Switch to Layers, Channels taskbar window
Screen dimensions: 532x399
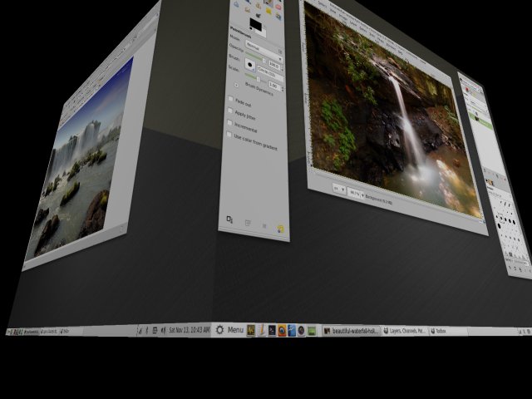coord(402,331)
